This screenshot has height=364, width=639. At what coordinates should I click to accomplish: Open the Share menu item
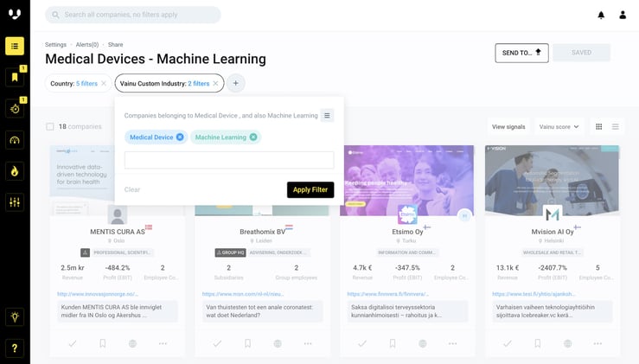point(116,44)
